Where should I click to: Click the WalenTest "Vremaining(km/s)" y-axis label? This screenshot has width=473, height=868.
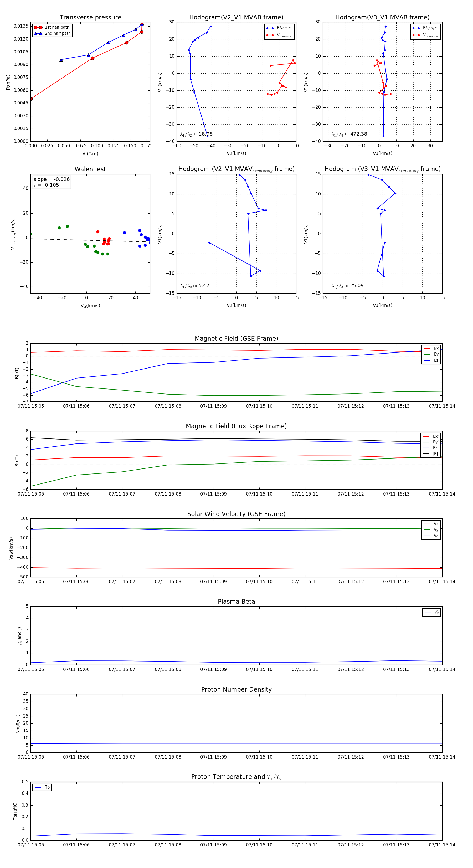coord(13,234)
